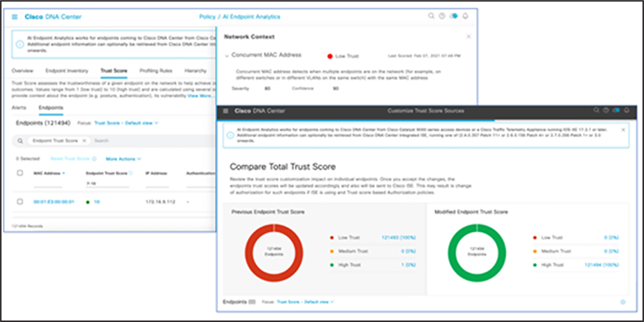Screen dimensions: 644x322
Task: Open notifications bell in dark Customize header
Action: (x=627, y=110)
